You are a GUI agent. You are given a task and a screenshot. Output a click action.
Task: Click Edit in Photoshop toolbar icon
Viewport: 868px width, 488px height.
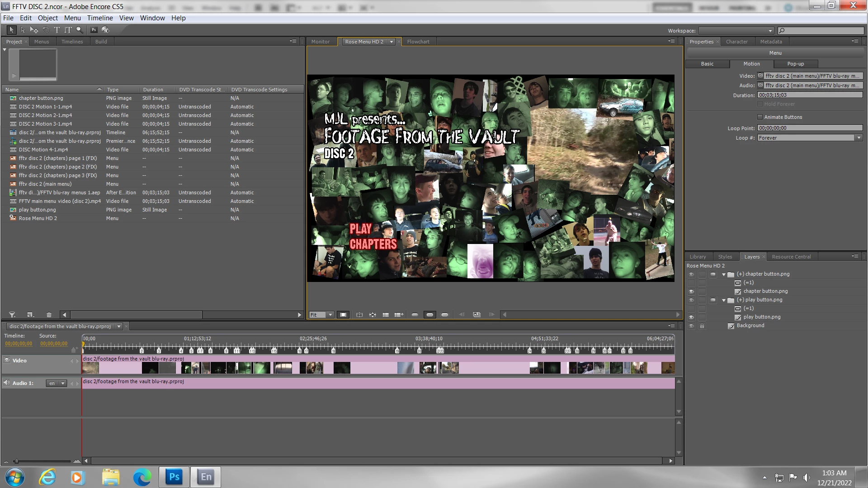[94, 30]
